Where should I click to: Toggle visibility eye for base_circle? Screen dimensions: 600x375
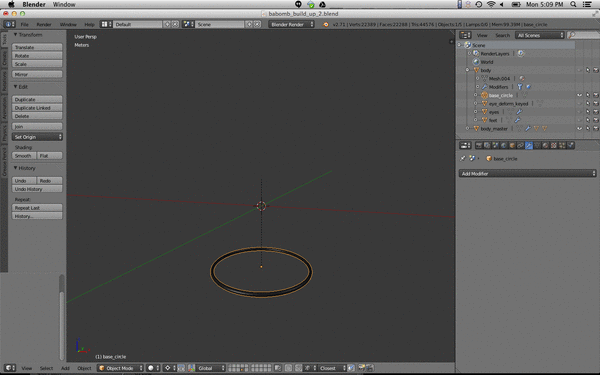click(x=579, y=95)
